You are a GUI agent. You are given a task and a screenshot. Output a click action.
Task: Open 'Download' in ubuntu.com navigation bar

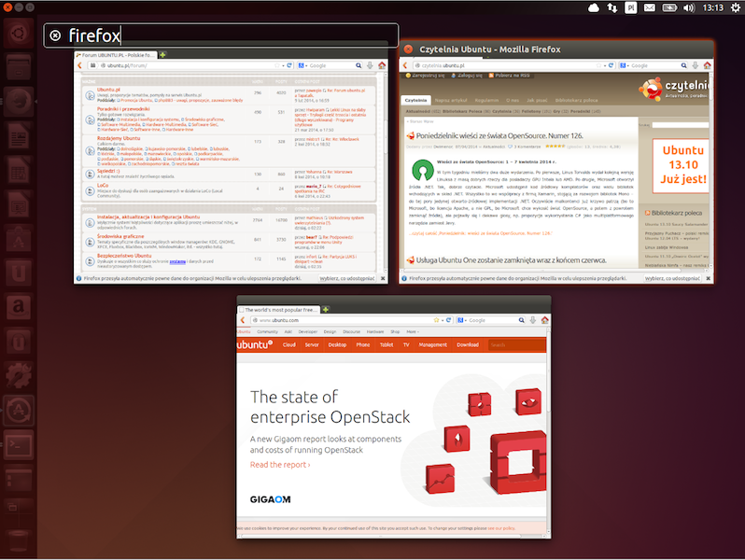click(x=468, y=344)
